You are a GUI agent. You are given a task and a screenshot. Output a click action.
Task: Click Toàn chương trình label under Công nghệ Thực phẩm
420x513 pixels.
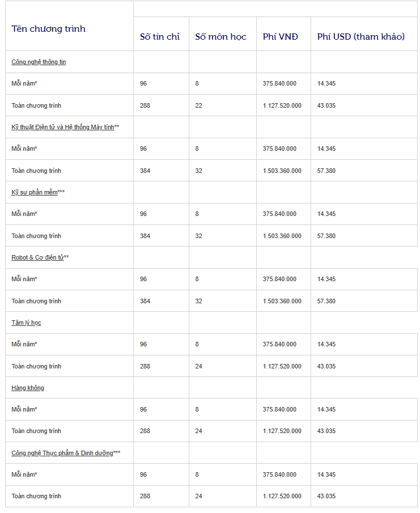tap(36, 496)
